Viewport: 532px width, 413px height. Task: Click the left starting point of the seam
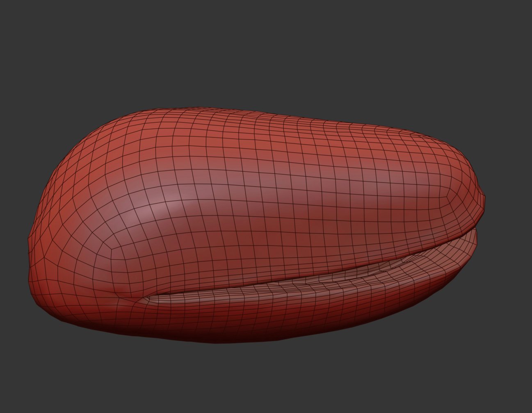[x=142, y=298]
